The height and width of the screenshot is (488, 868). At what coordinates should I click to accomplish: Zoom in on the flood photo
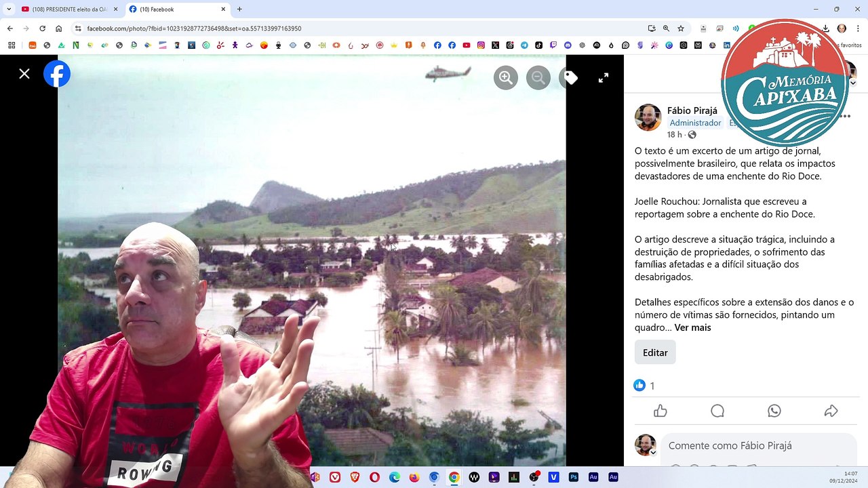coord(506,77)
